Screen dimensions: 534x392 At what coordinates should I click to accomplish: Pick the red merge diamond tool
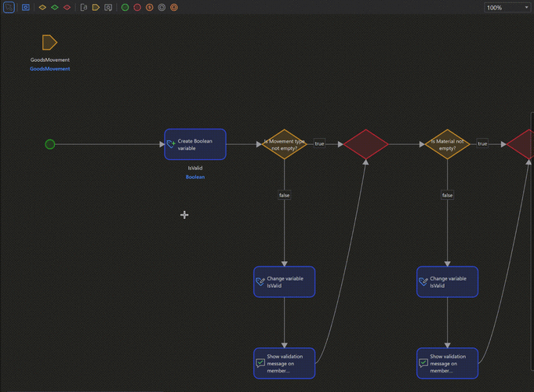(67, 7)
